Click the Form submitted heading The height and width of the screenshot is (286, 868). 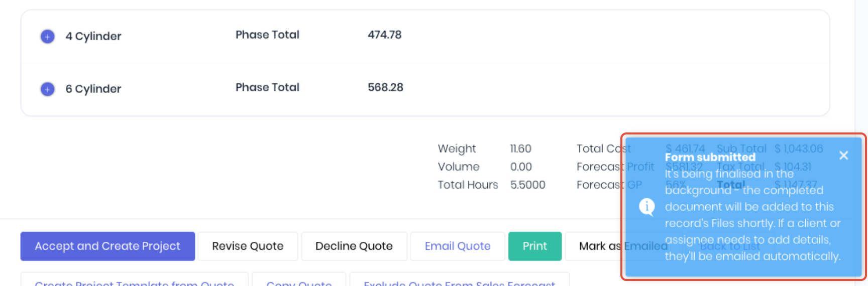point(710,157)
